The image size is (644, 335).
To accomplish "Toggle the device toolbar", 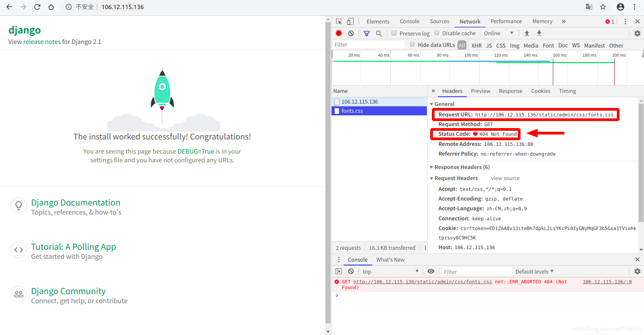I will coord(350,21).
